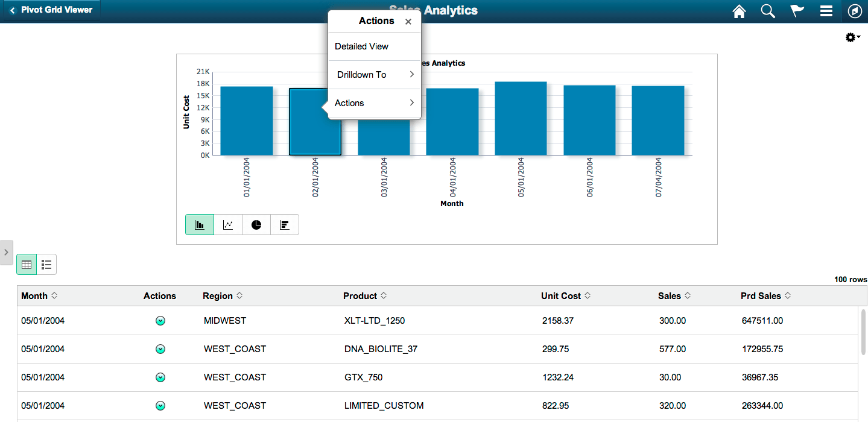Open the NavBar compass icon
This screenshot has height=422, width=868.
pyautogui.click(x=855, y=11)
